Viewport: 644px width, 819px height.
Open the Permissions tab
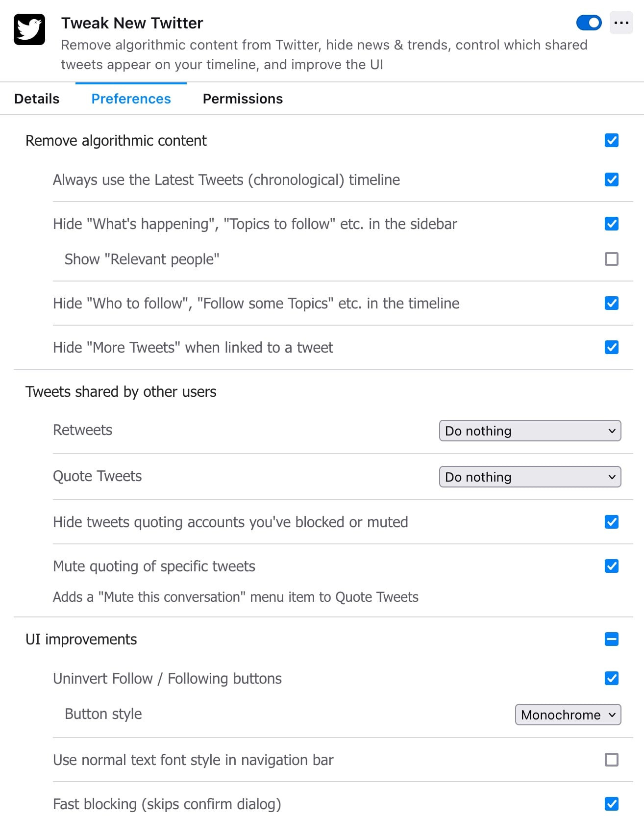[243, 99]
